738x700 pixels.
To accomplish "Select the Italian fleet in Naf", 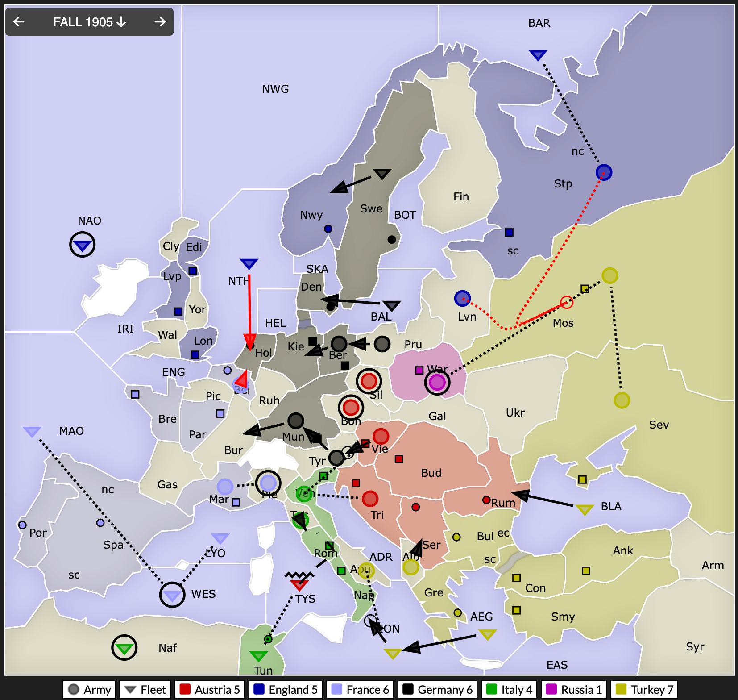I will [x=124, y=648].
